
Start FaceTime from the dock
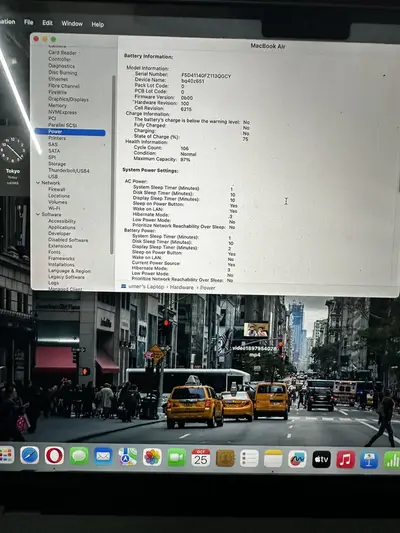[177, 458]
